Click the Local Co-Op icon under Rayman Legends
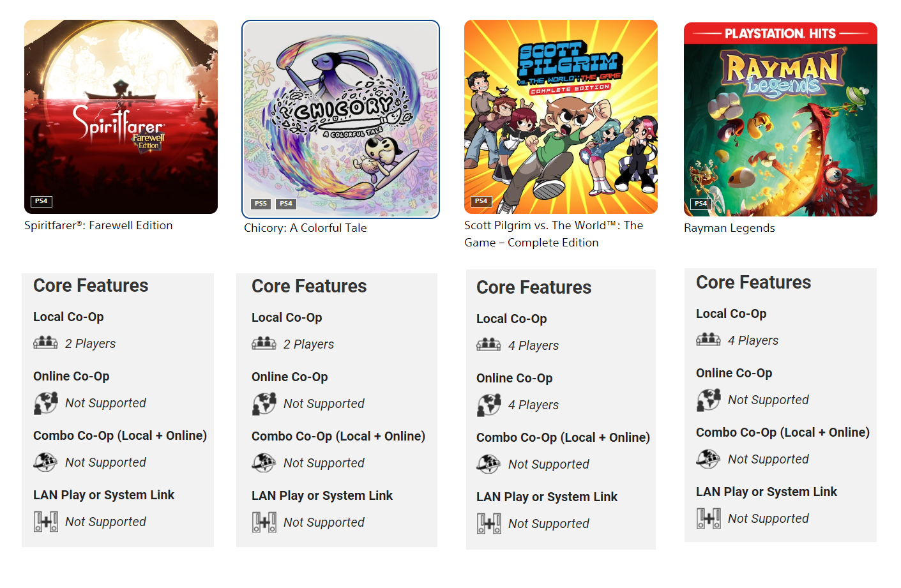901x588 pixels. [x=708, y=339]
